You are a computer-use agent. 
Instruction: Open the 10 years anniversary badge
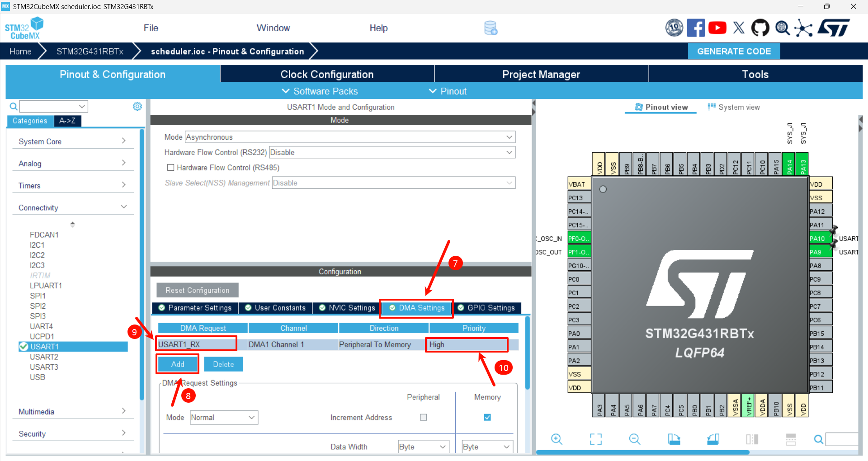[x=675, y=28]
